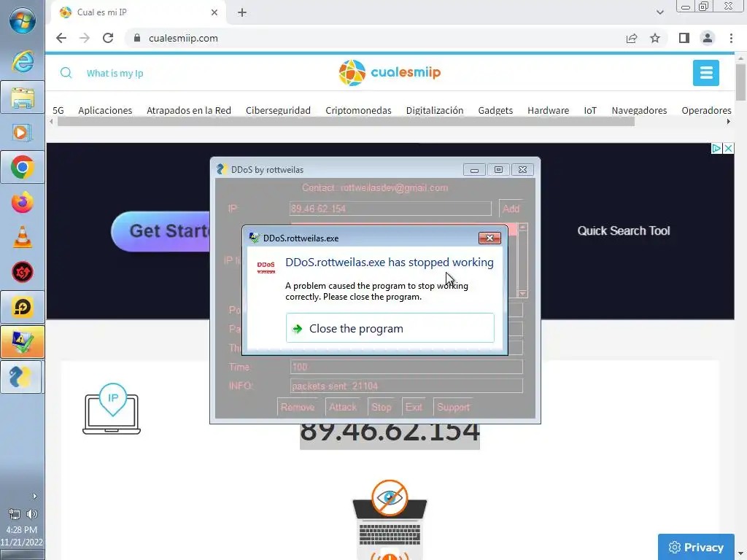
Task: Open the Operadores category
Action: (706, 111)
